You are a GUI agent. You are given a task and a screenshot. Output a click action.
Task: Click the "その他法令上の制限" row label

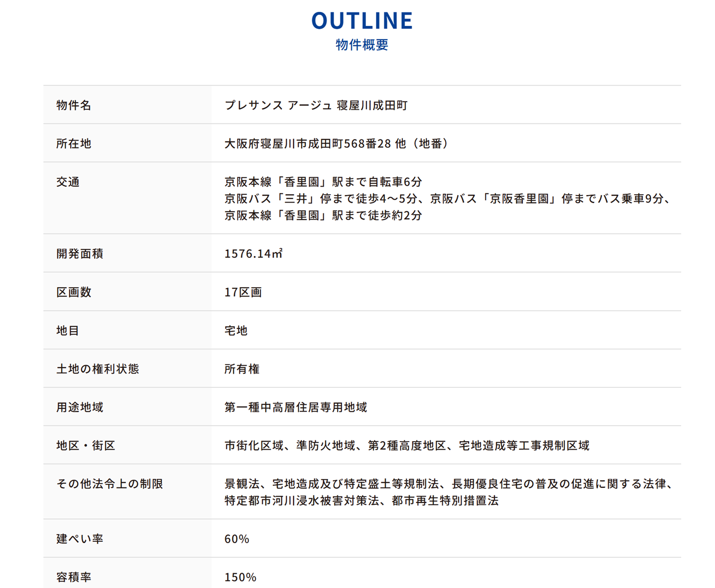[x=110, y=483]
